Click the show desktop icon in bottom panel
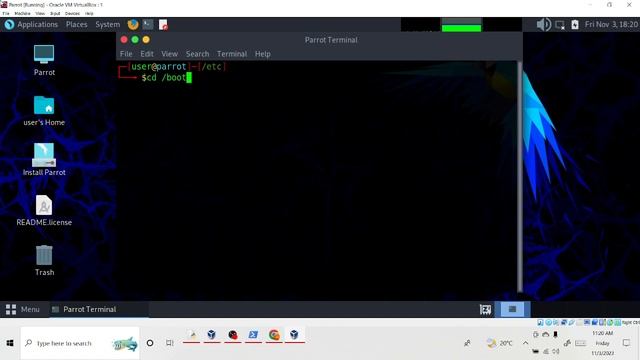This screenshot has height=360, width=640. [x=485, y=309]
